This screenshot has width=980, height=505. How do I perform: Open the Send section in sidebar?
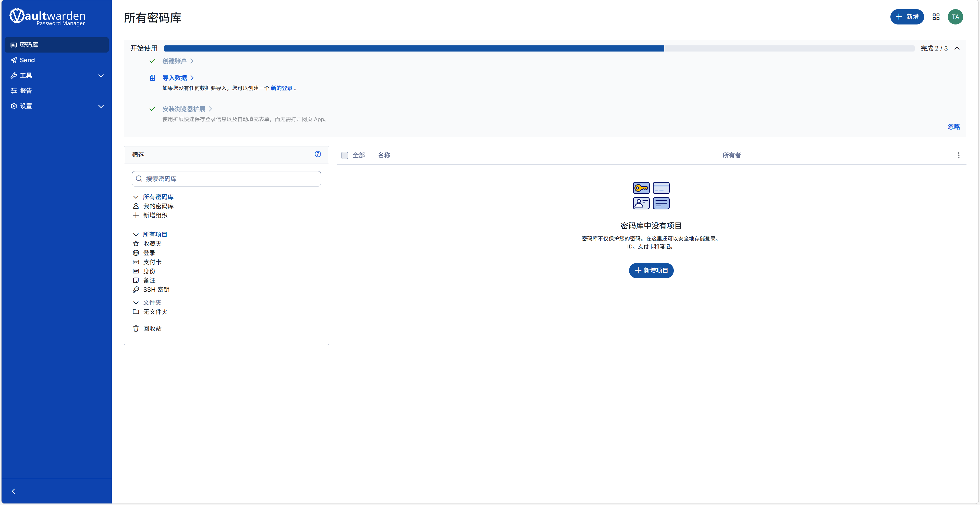click(27, 60)
